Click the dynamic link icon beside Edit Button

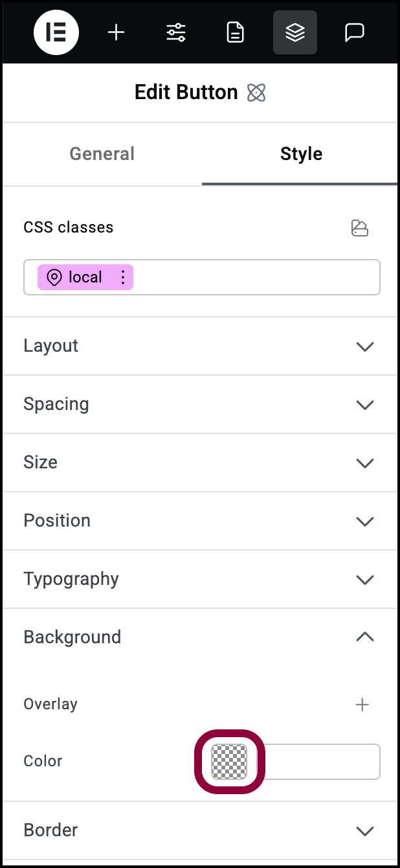(x=256, y=93)
